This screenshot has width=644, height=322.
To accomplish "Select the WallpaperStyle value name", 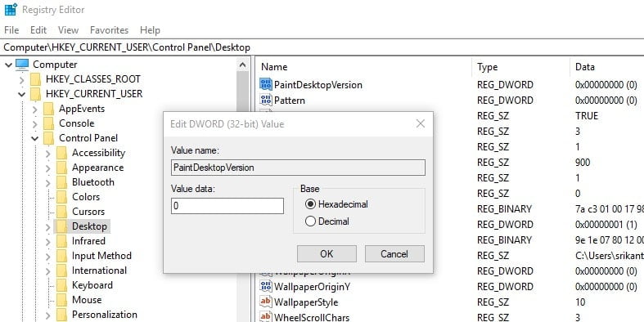I will tap(306, 302).
